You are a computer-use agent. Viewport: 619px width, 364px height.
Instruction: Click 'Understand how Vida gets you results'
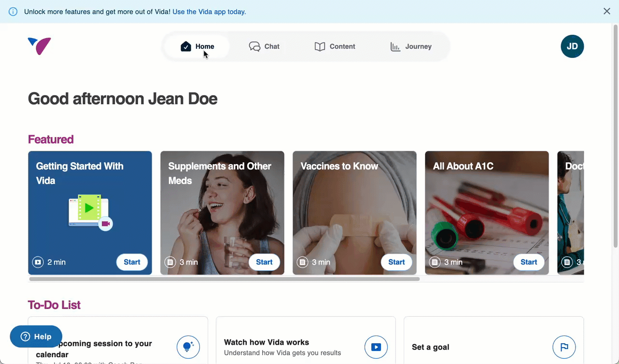[282, 353]
